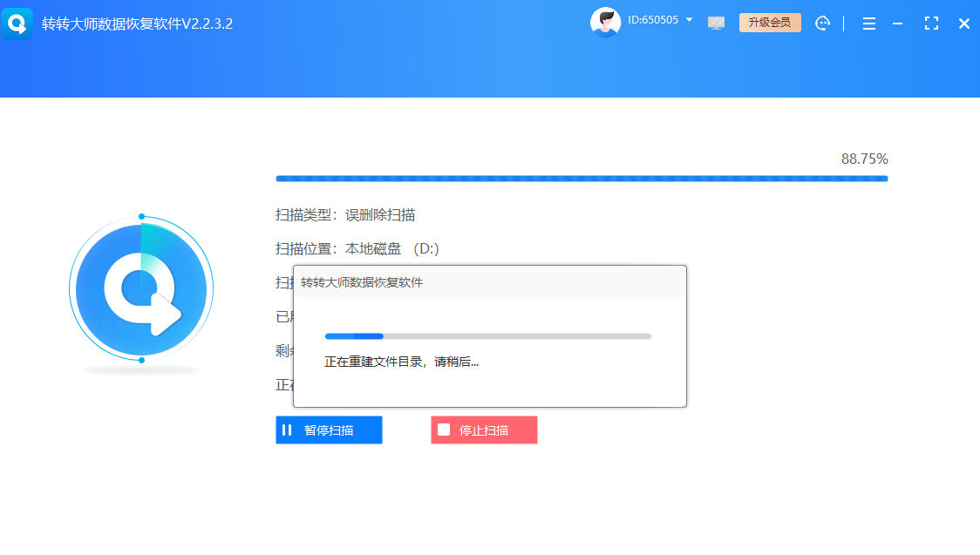Close the application window
Screen dimensions: 980x555
(963, 24)
